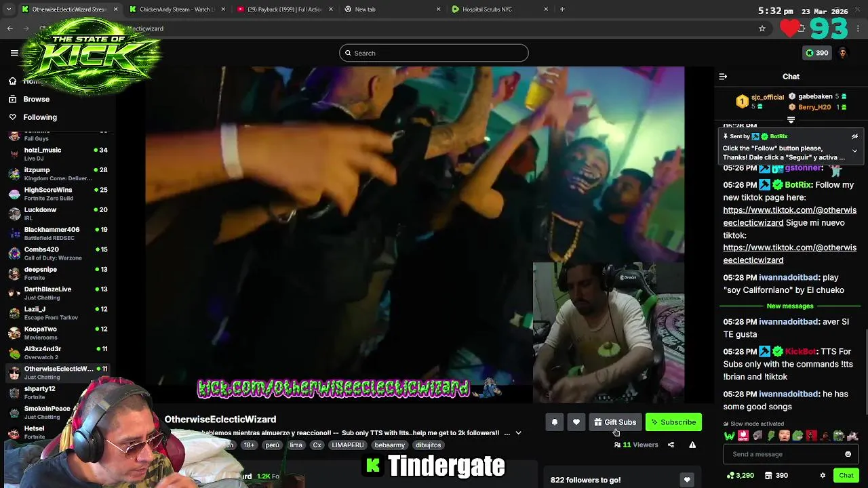Click heart on 822 followers goal
Image resolution: width=868 pixels, height=488 pixels.
point(686,480)
